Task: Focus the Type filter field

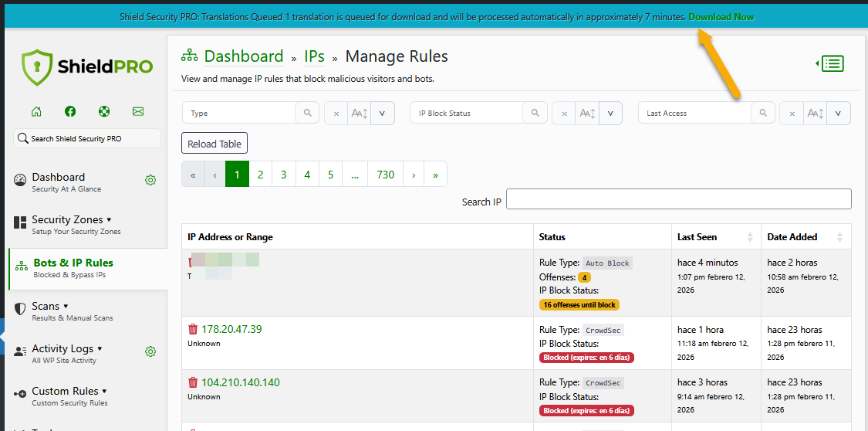Action: [x=239, y=113]
